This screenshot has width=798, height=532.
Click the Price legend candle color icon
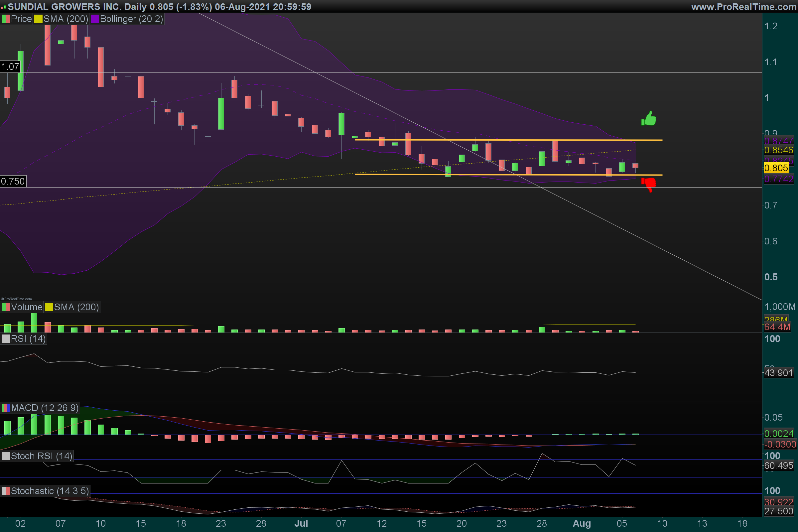click(x=6, y=19)
